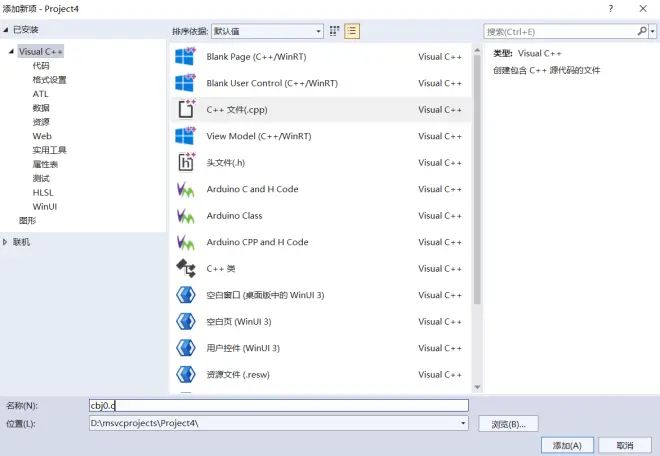Click the search magnifier icon
The height and width of the screenshot is (456, 660).
point(642,31)
